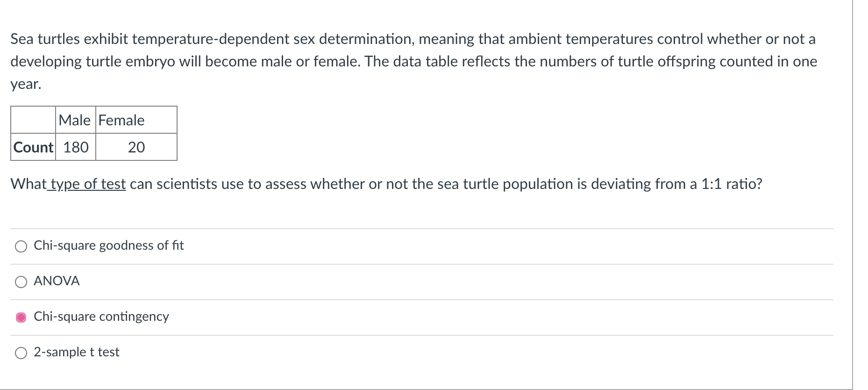Image resolution: width=868 pixels, height=390 pixels.
Task: Click the empty top-left table cell
Action: (33, 120)
